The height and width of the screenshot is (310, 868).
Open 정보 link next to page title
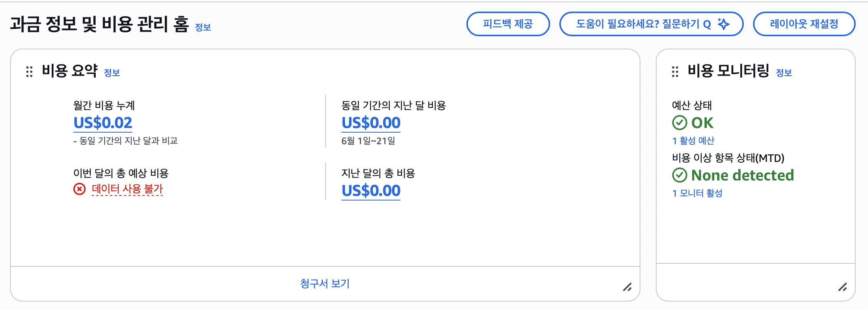pyautogui.click(x=203, y=27)
